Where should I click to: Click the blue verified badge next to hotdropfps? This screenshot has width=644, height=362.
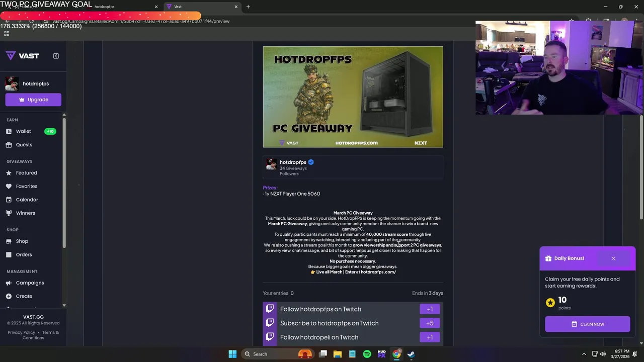(x=311, y=162)
